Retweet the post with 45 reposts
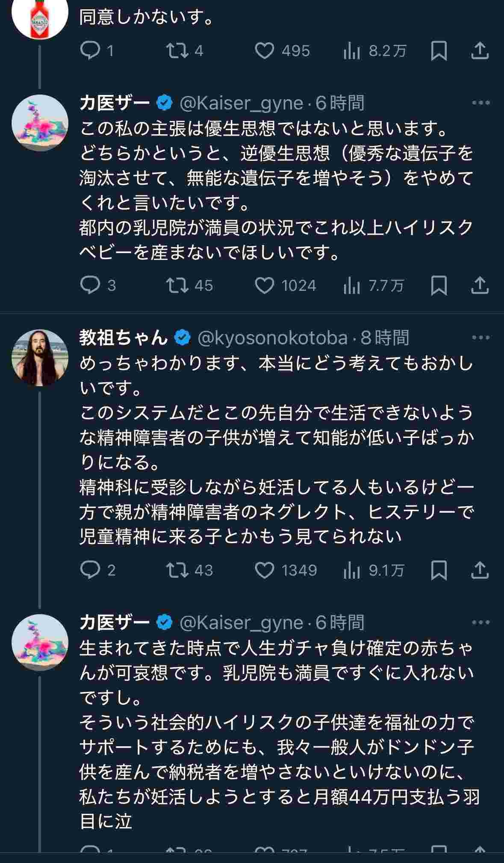Screen dimensions: 504x863 coord(177,285)
